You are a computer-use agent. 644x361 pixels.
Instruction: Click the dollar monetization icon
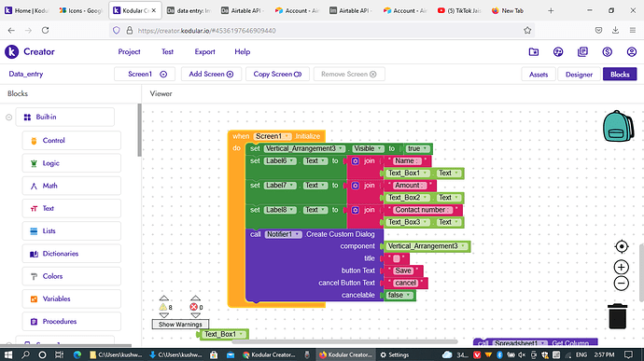pyautogui.click(x=607, y=51)
